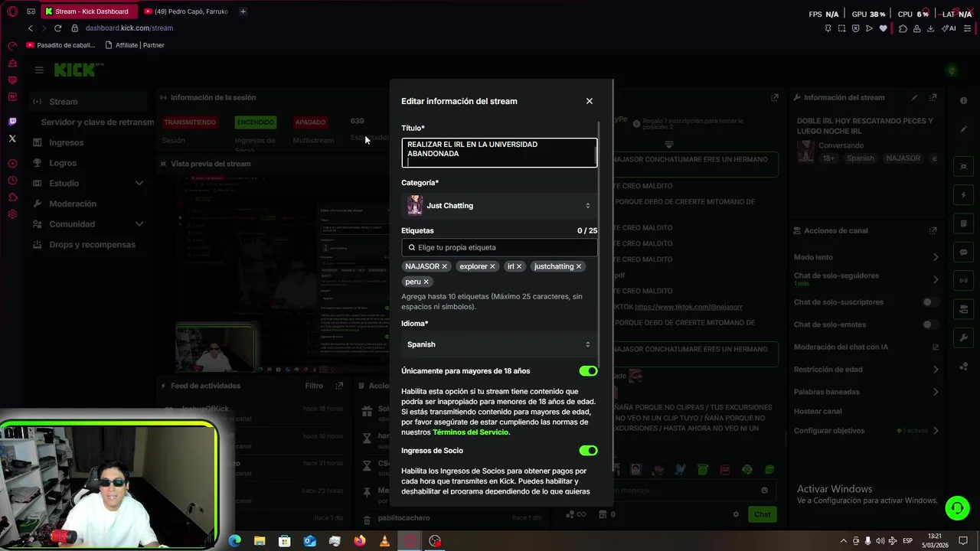
Task: Remove the justchatting tag
Action: [x=578, y=266]
